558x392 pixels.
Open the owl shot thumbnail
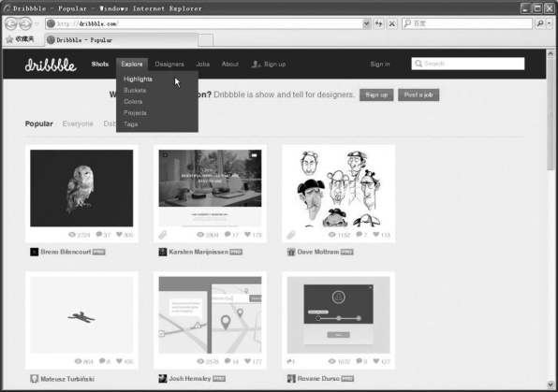click(x=81, y=188)
